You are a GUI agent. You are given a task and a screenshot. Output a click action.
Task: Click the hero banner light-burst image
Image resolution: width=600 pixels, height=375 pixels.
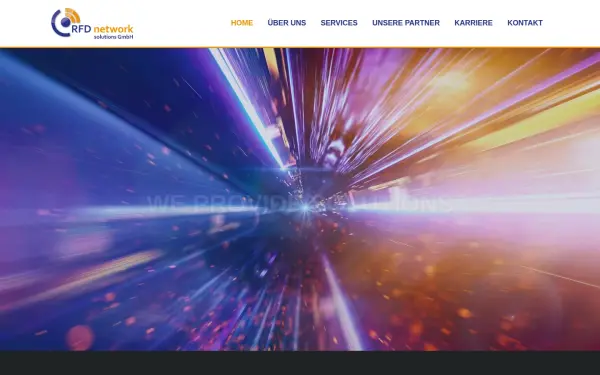pyautogui.click(x=300, y=199)
